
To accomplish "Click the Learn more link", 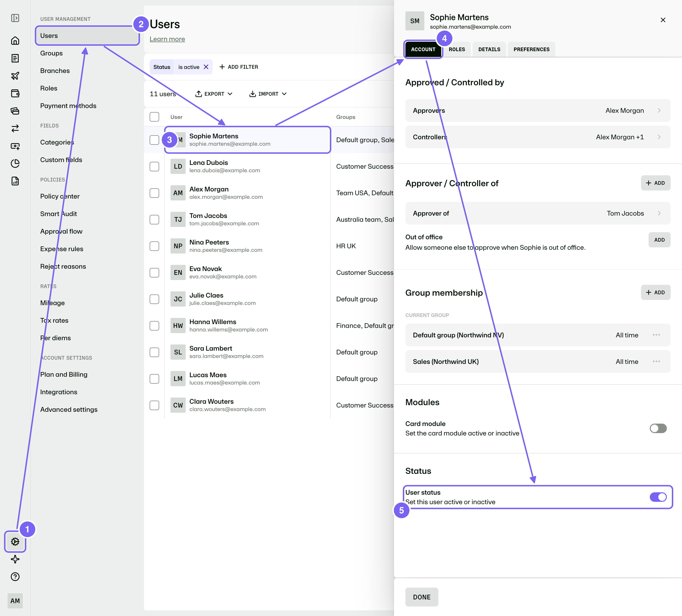I will point(167,39).
